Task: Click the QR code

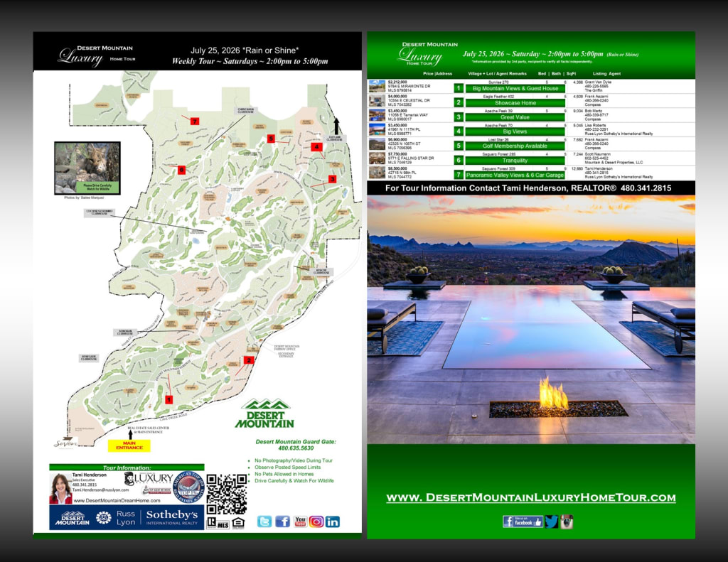Action: coord(226,495)
